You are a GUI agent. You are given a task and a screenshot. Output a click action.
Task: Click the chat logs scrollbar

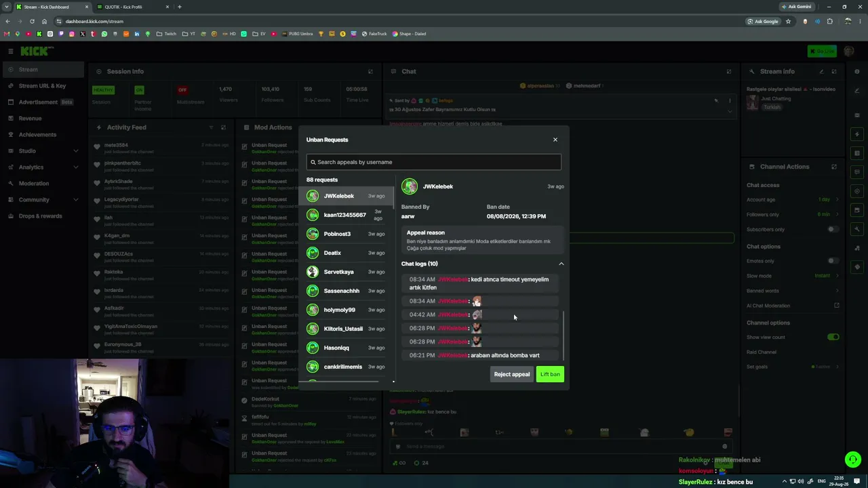point(563,335)
